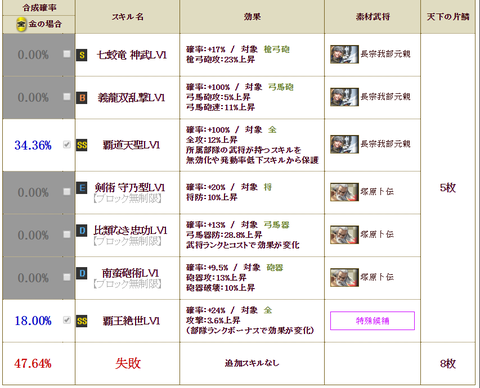Click the D rank icon beside 南蛮砲術LV1
480x388 pixels.
coord(82,273)
